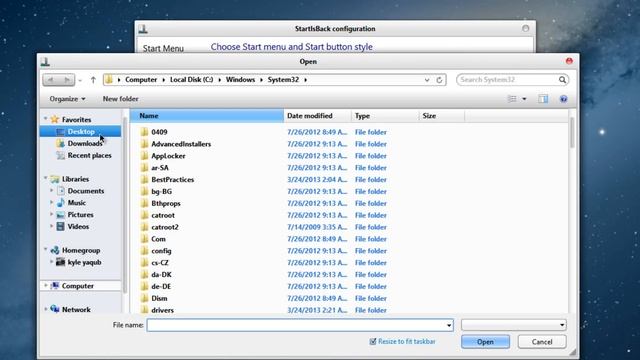Click System32 in the address breadcrumb

283,80
